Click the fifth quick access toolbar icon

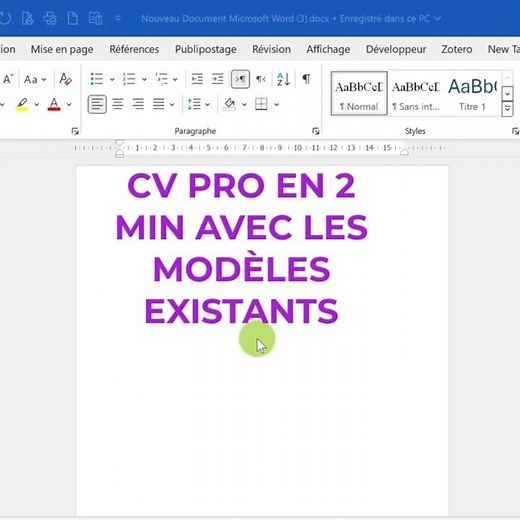pyautogui.click(x=95, y=18)
